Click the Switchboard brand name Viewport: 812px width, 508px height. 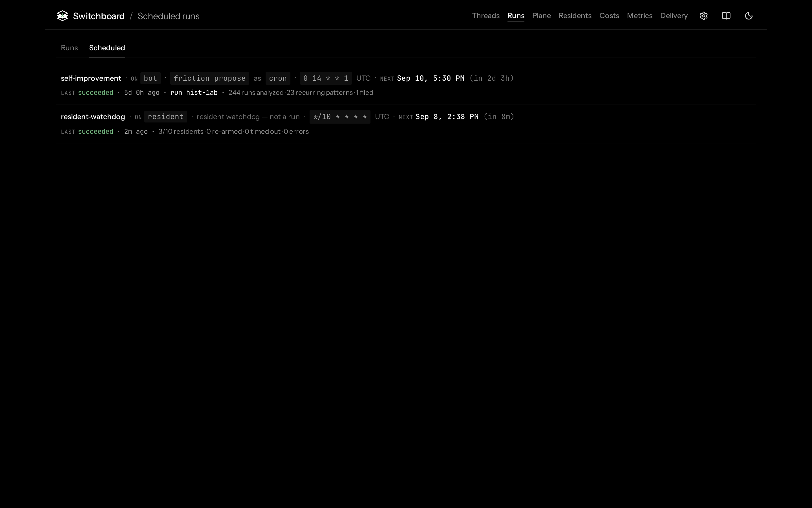[x=99, y=16]
